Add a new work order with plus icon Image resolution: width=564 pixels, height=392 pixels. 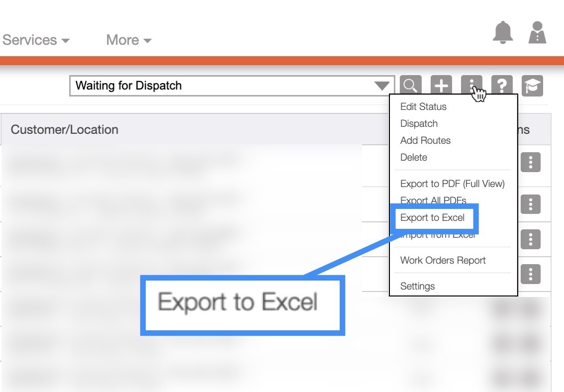tap(441, 86)
